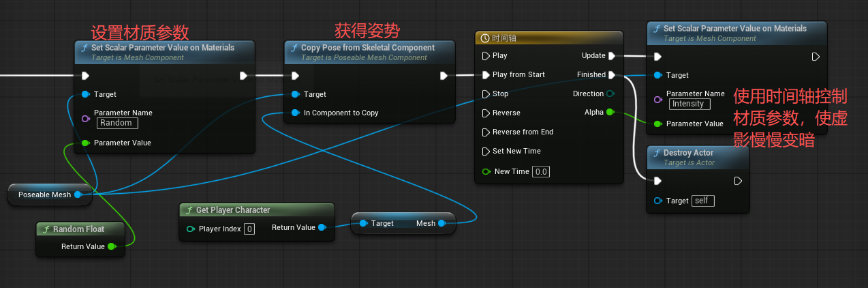Click the Parameter Name pin beside the Intensity field
This screenshot has height=288, width=868.
click(x=657, y=99)
